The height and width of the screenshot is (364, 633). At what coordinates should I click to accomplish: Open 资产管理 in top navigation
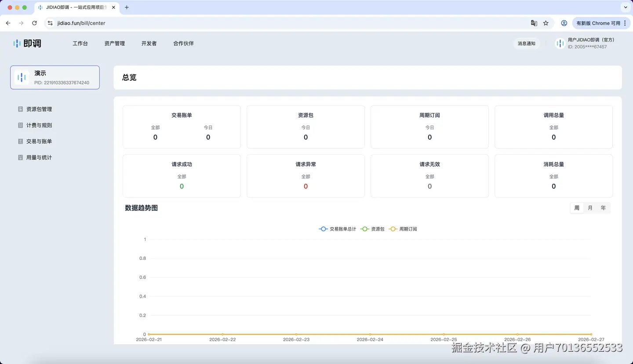coord(115,44)
